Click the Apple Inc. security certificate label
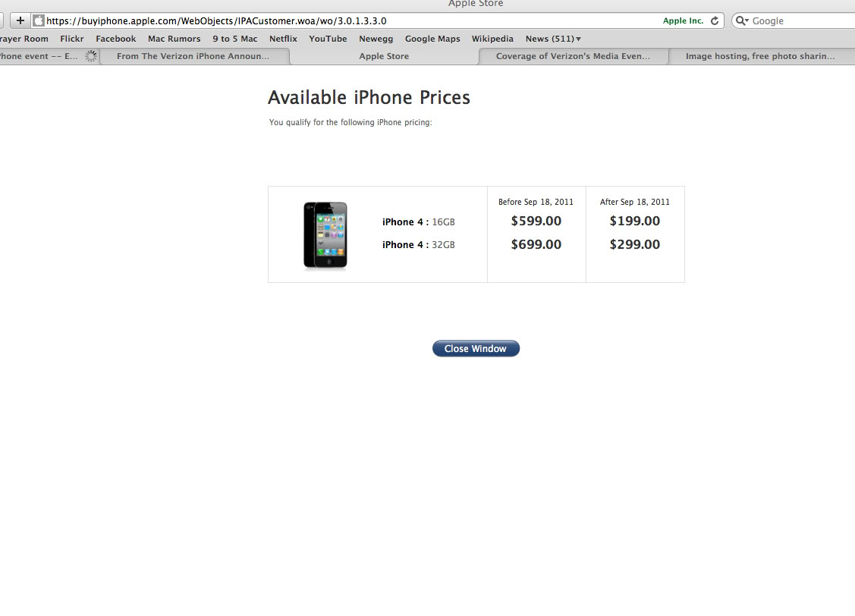 pyautogui.click(x=683, y=20)
